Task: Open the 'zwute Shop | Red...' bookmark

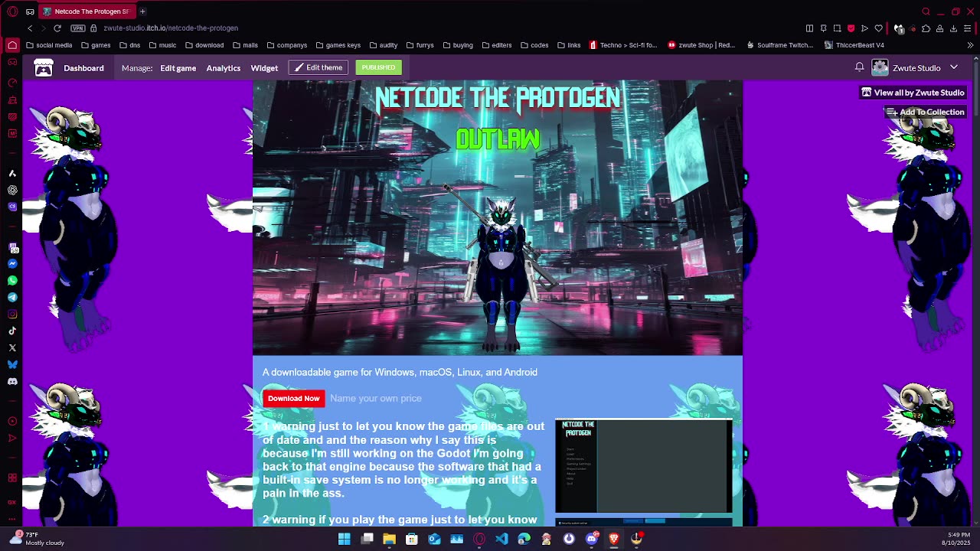Action: [701, 45]
